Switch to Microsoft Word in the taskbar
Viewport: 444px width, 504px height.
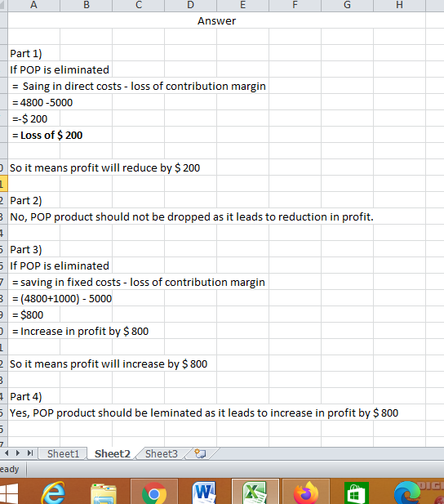click(204, 492)
